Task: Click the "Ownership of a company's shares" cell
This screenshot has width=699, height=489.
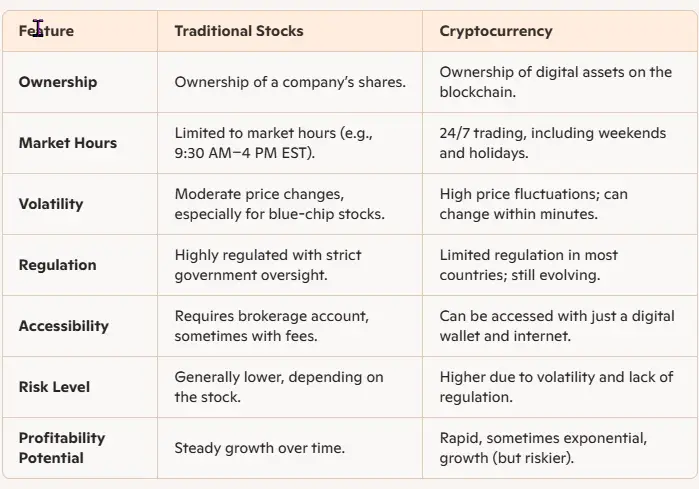Action: [290, 82]
